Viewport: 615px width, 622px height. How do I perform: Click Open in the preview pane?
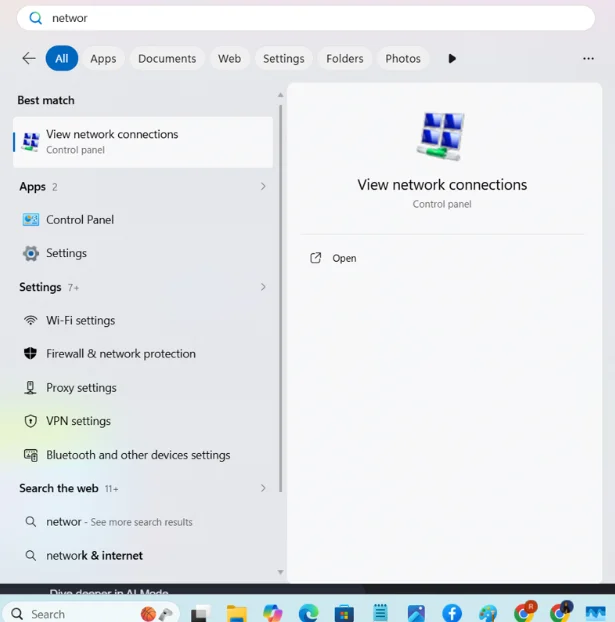[x=333, y=258]
